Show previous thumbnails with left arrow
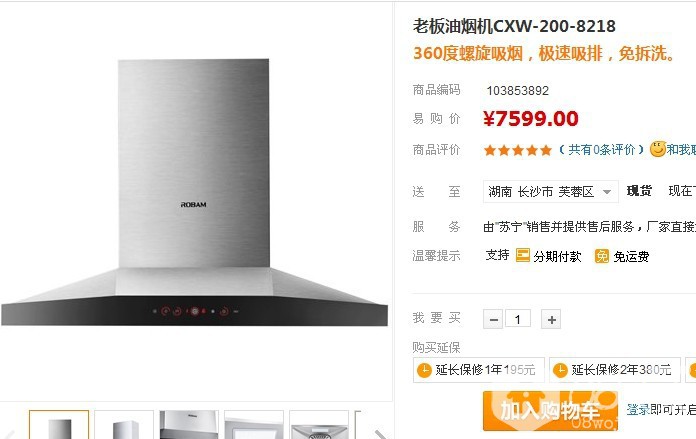The width and height of the screenshot is (696, 439). pyautogui.click(x=10, y=434)
